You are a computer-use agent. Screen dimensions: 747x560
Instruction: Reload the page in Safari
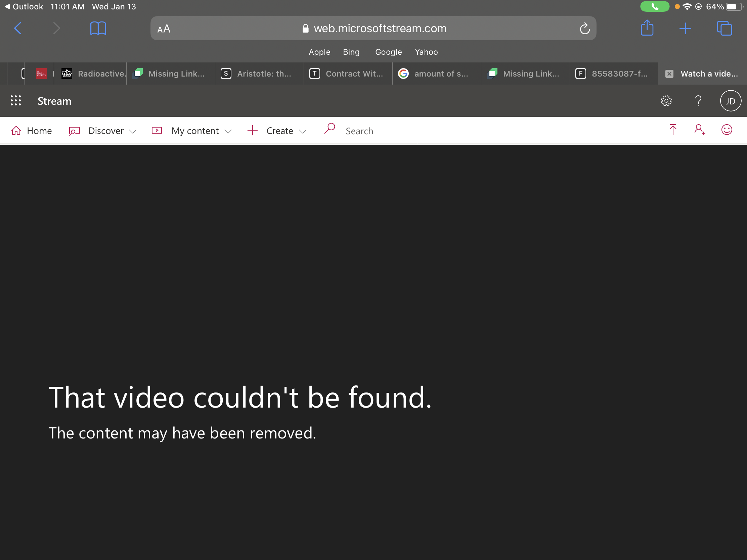pos(584,29)
